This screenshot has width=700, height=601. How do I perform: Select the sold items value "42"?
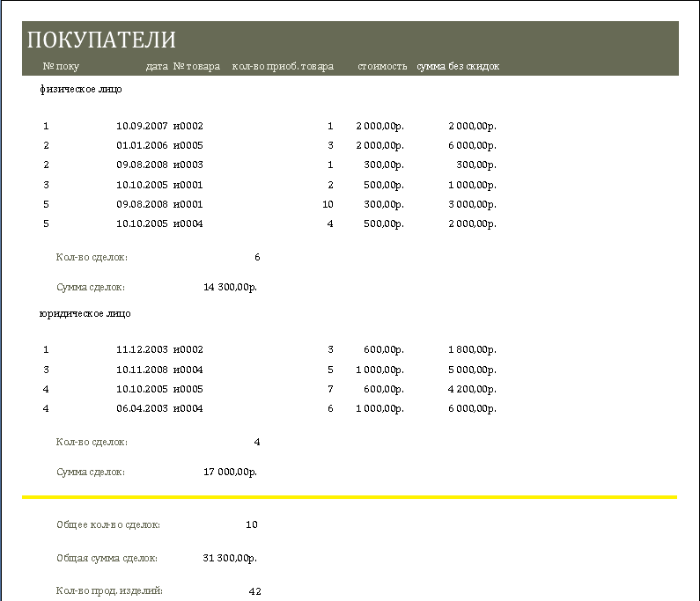pos(255,591)
